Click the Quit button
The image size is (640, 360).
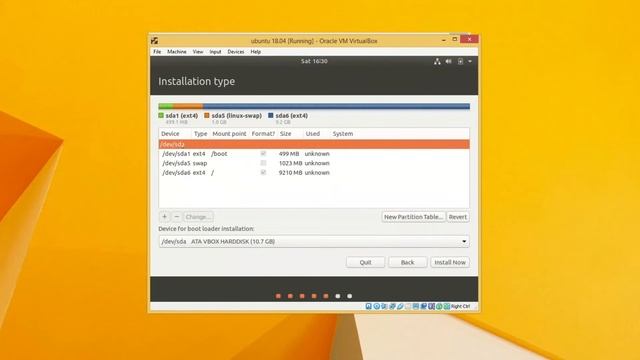(x=365, y=262)
